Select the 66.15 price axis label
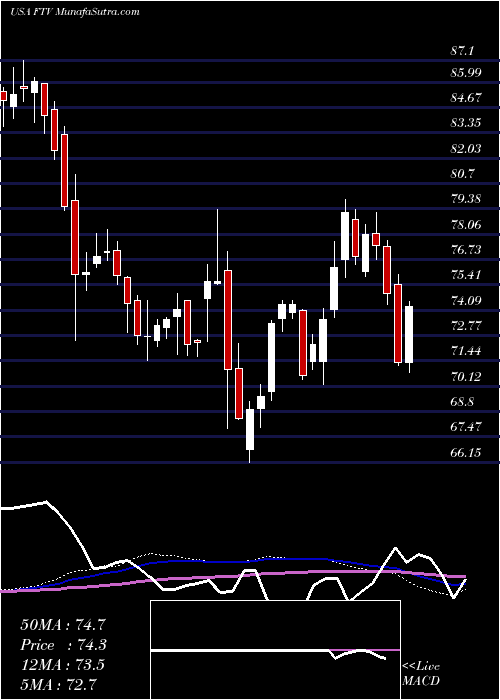500x700 pixels. coord(467,452)
